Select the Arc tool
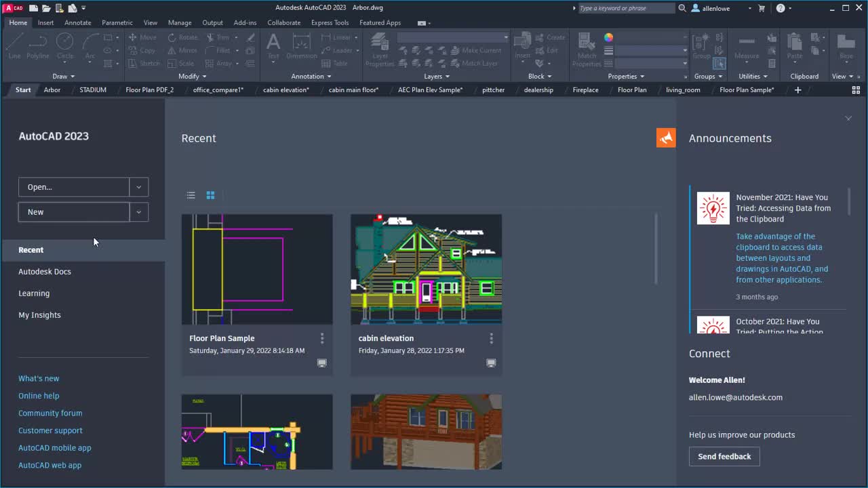868x488 pixels. click(x=90, y=47)
